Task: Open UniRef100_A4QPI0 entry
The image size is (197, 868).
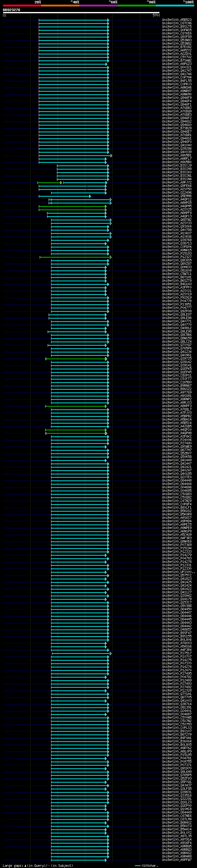Action: (177, 430)
